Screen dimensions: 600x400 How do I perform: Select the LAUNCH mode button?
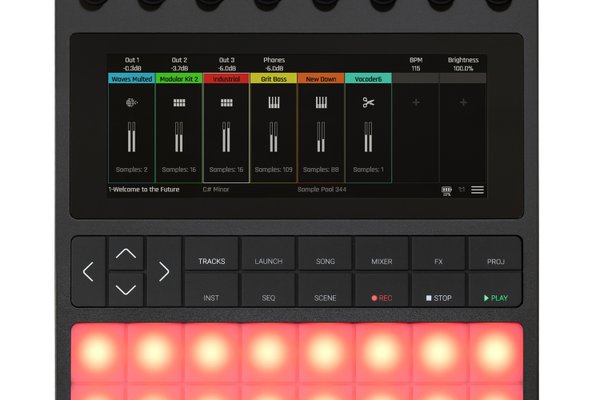268,253
